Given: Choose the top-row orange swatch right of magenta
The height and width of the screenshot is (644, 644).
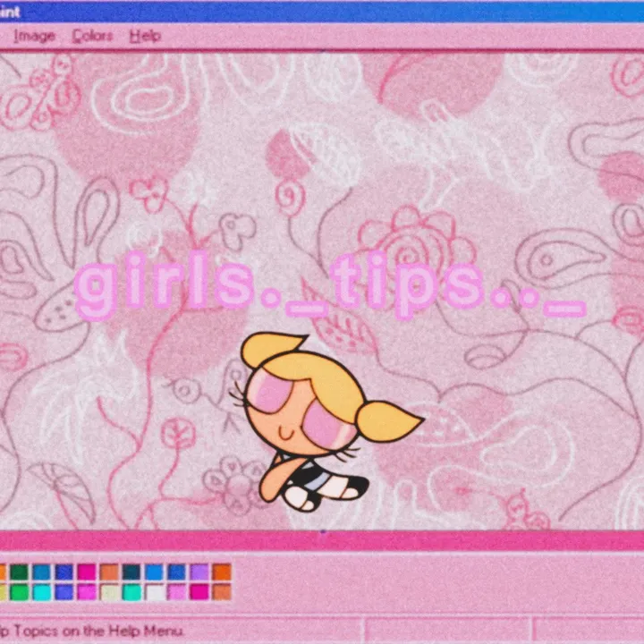Looking at the screenshot, I should [109, 572].
